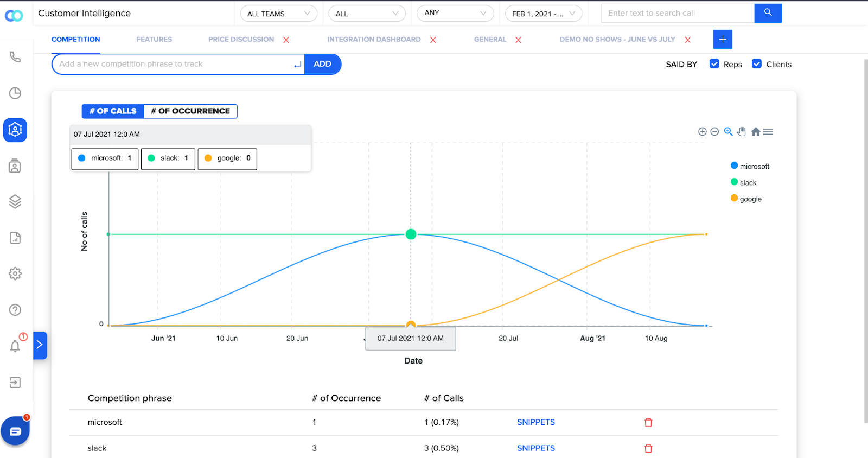Screen dimensions: 868x458
Task: Open the settings gear in sidebar
Action: click(15, 273)
